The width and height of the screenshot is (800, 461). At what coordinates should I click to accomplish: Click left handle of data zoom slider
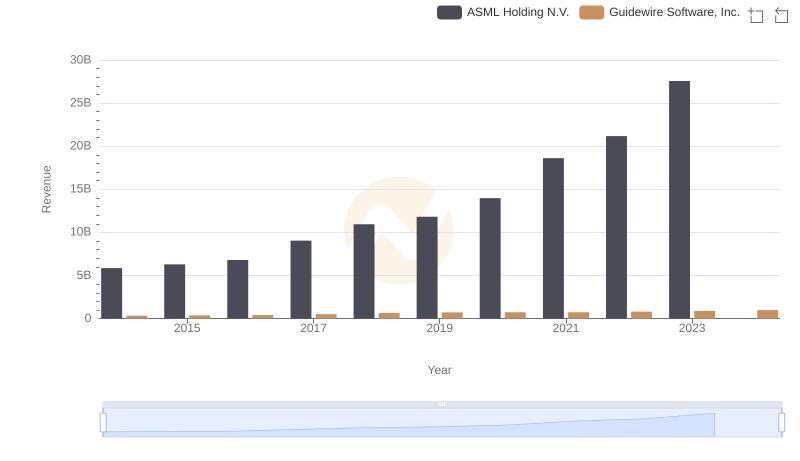point(103,423)
